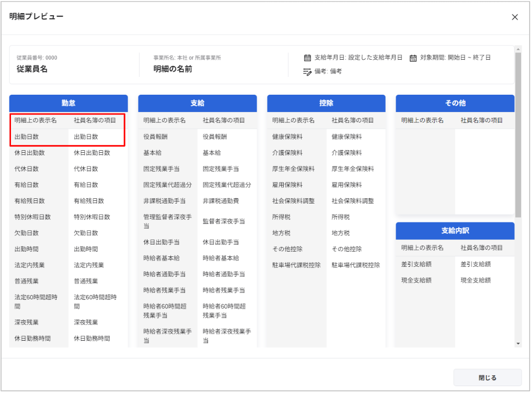Click the scrollbar down arrow
The height and width of the screenshot is (394, 532).
point(518,344)
